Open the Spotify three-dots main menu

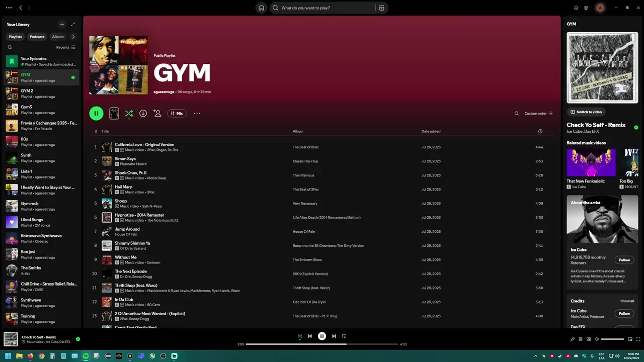9,8
